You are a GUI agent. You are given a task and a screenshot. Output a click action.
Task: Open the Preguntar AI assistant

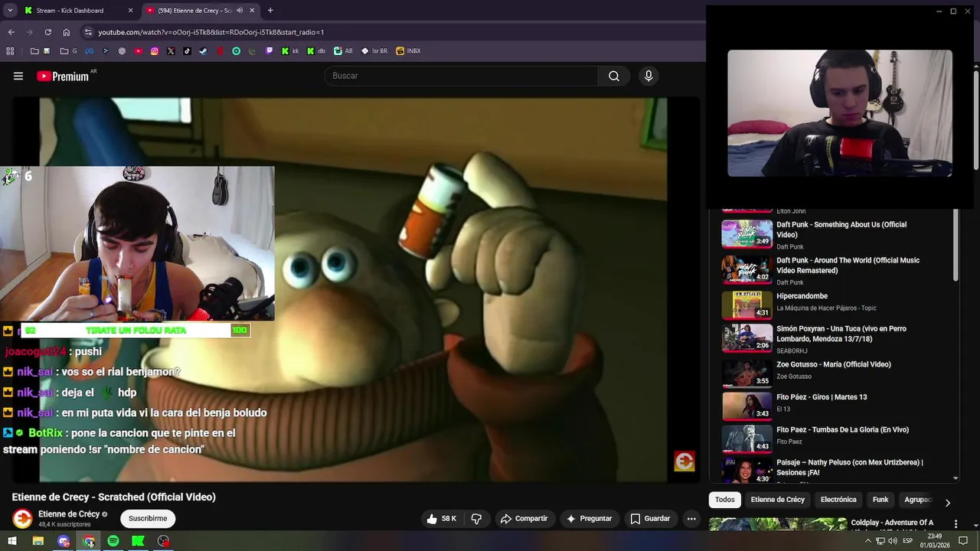point(589,519)
